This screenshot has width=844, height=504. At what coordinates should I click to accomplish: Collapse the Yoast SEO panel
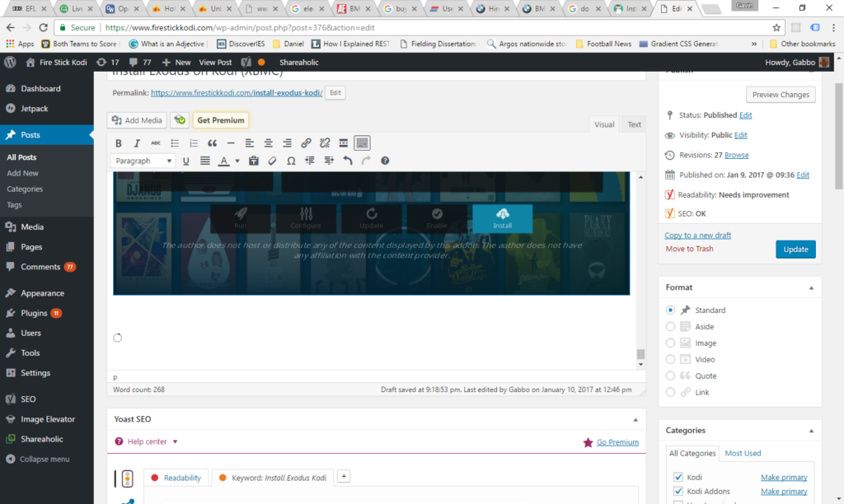click(635, 419)
